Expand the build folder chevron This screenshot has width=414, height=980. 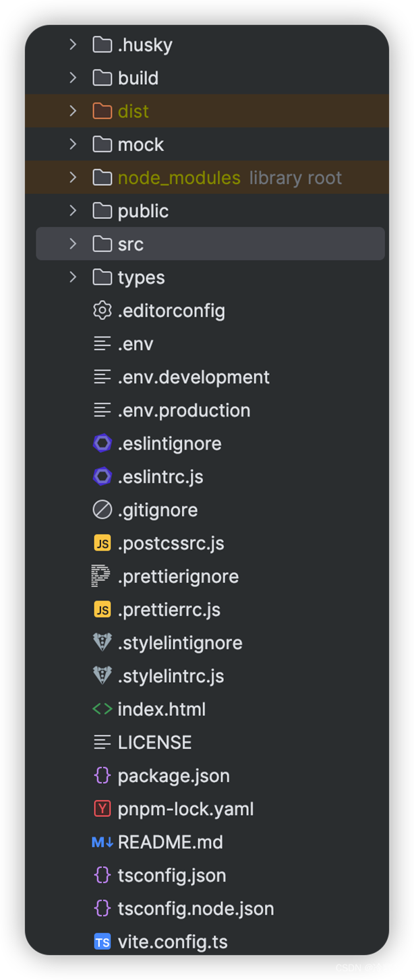[x=73, y=78]
